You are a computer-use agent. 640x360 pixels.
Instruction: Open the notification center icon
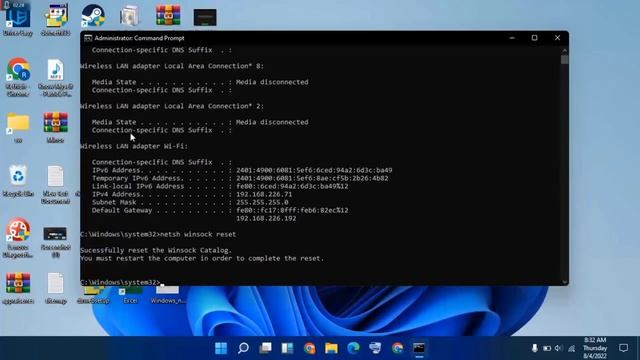(x=623, y=348)
